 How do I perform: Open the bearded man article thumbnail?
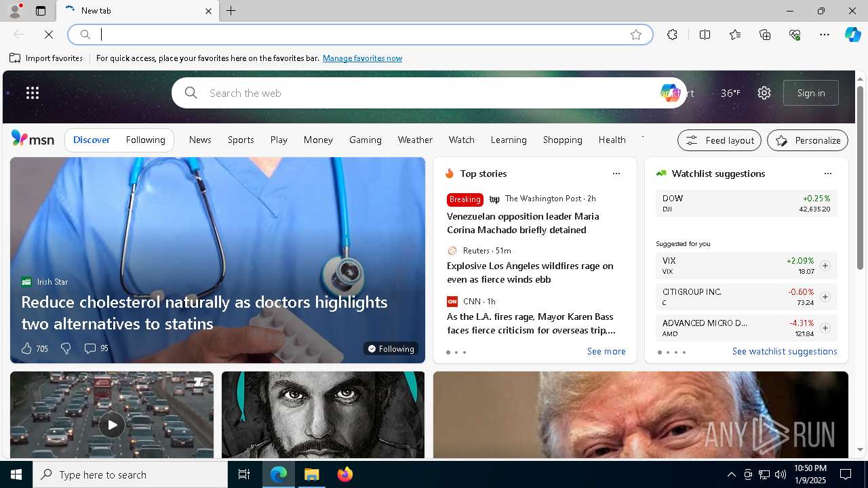pos(323,415)
